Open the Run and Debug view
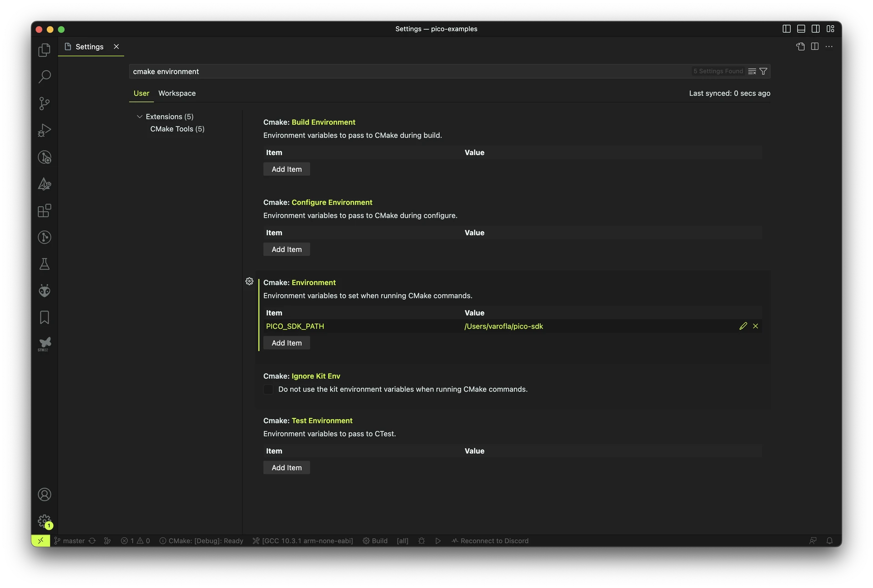The height and width of the screenshot is (588, 873). pyautogui.click(x=44, y=131)
